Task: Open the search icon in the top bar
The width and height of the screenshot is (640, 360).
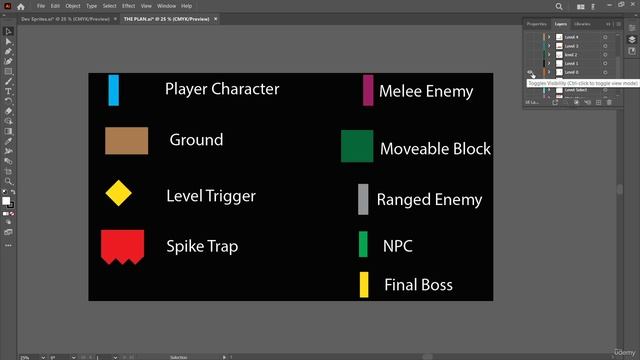Action: pyautogui.click(x=559, y=6)
